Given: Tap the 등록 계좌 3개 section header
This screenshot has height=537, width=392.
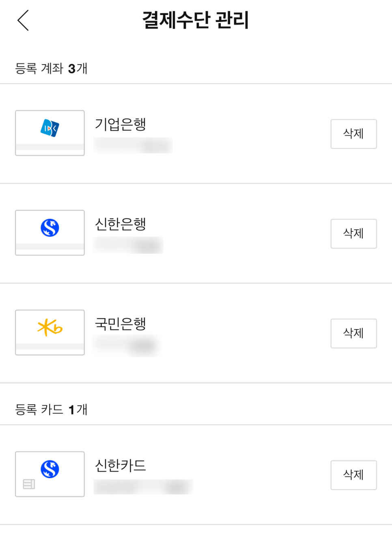Looking at the screenshot, I should [x=51, y=68].
